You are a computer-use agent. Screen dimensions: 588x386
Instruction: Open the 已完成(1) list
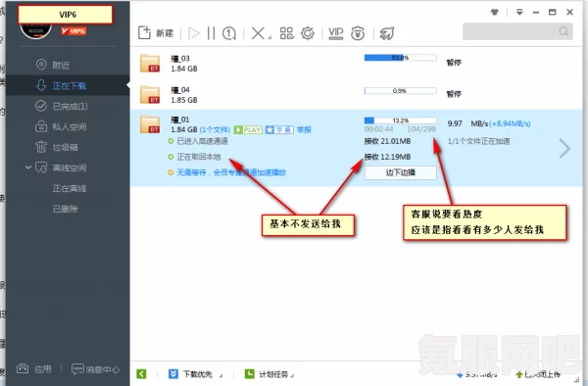point(62,107)
